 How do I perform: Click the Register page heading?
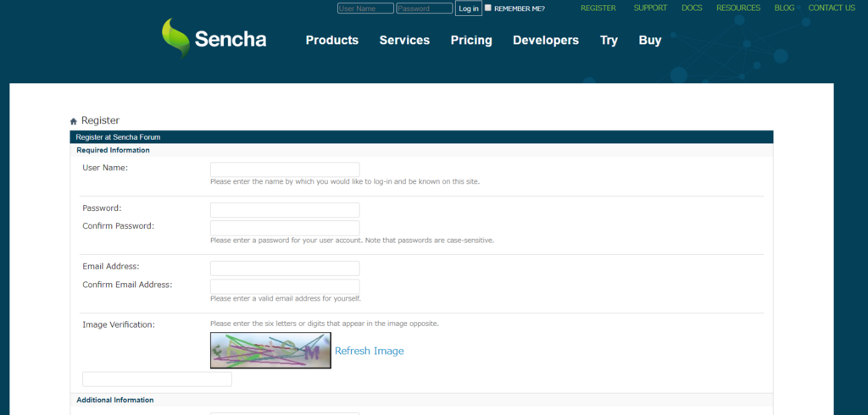(100, 120)
